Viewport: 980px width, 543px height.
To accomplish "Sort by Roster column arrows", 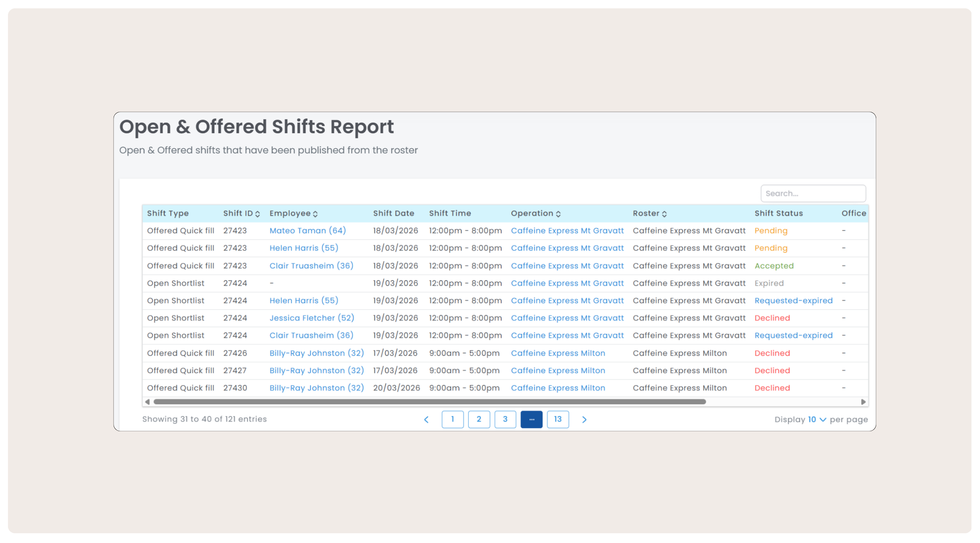I will pyautogui.click(x=664, y=214).
